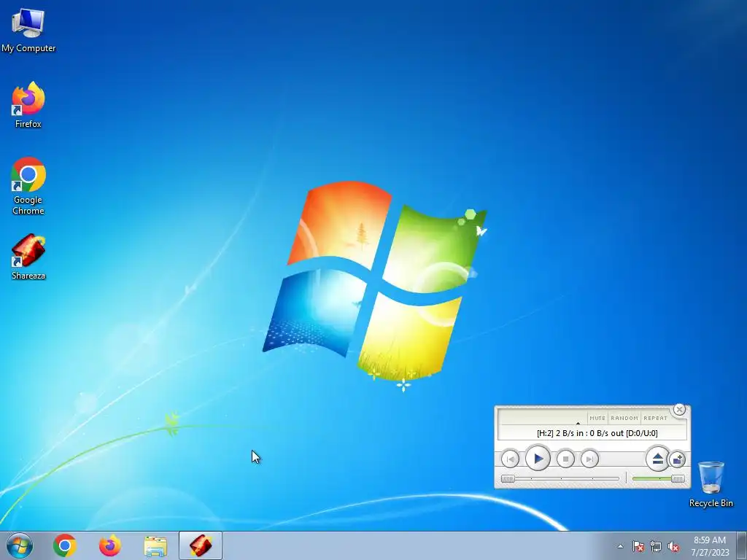Image resolution: width=747 pixels, height=560 pixels.
Task: Open the Recycle Bin icon
Action: [711, 484]
